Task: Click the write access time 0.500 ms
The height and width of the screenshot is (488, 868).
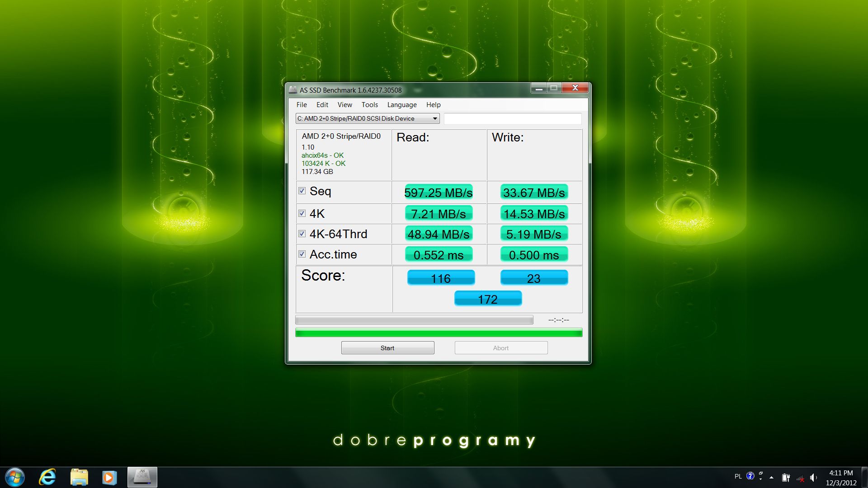Action: (x=534, y=255)
